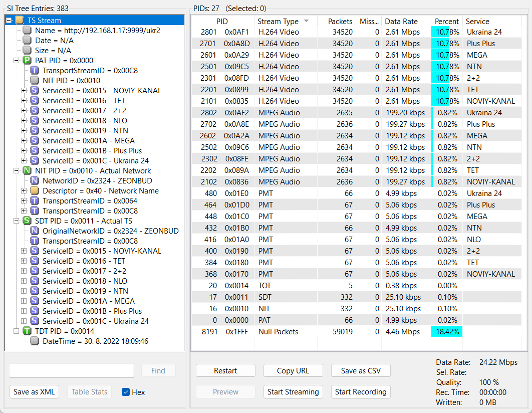Image resolution: width=532 pixels, height=413 pixels.
Task: Select the PID 2501 H.264 Video NTN row
Action: click(356, 67)
